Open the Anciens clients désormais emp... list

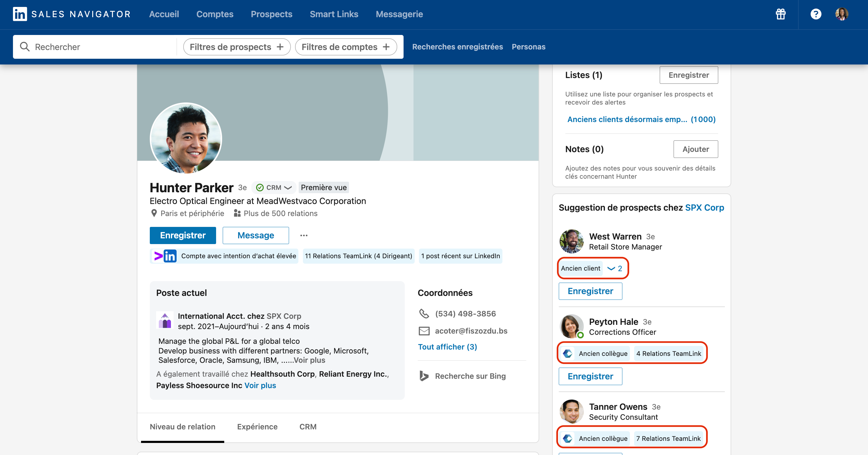641,119
